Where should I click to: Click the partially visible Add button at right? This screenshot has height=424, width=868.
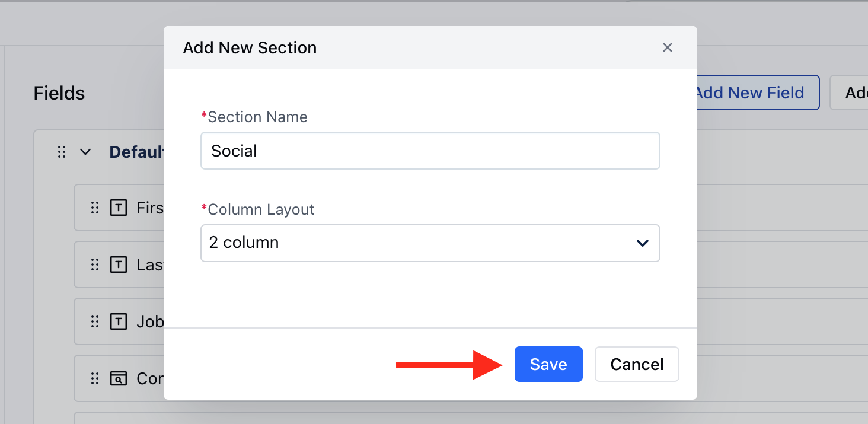point(850,93)
